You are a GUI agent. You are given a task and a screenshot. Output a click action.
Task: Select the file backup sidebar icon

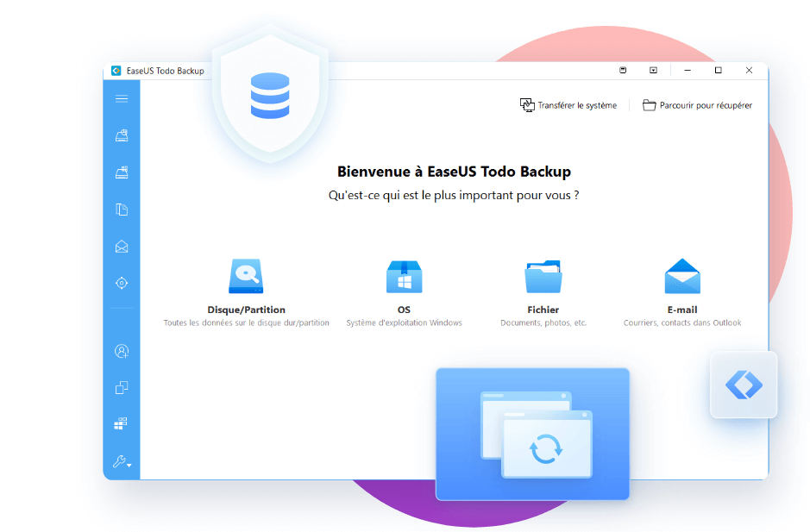(122, 210)
